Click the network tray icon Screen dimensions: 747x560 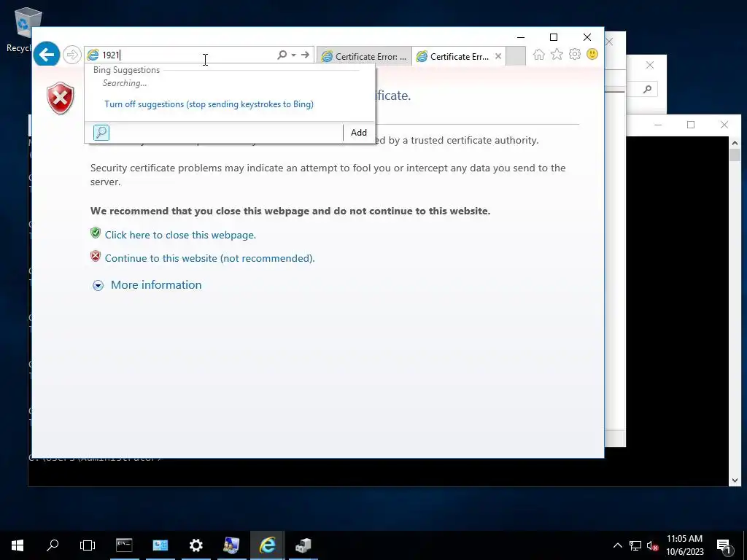635,545
